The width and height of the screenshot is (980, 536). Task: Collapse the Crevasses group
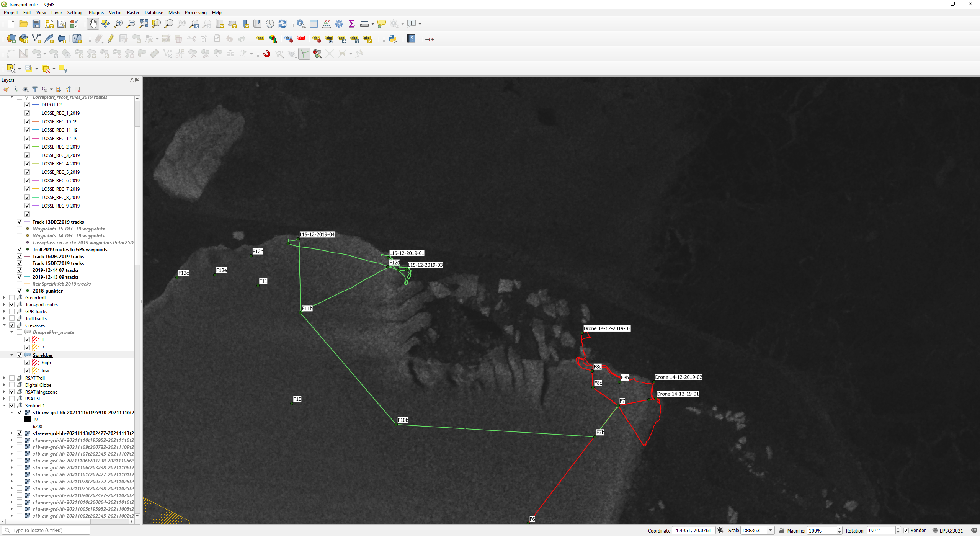coord(4,325)
